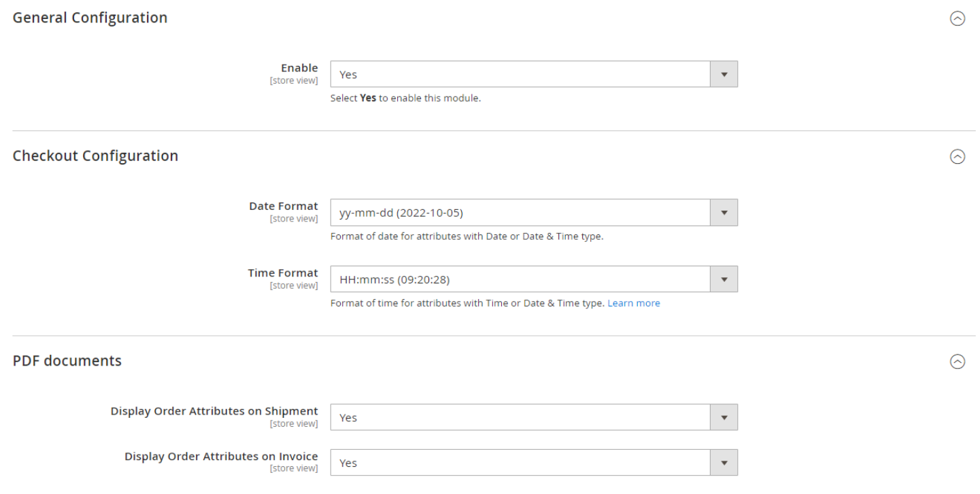Click the arrow button on Date Format dropdown

(x=724, y=213)
